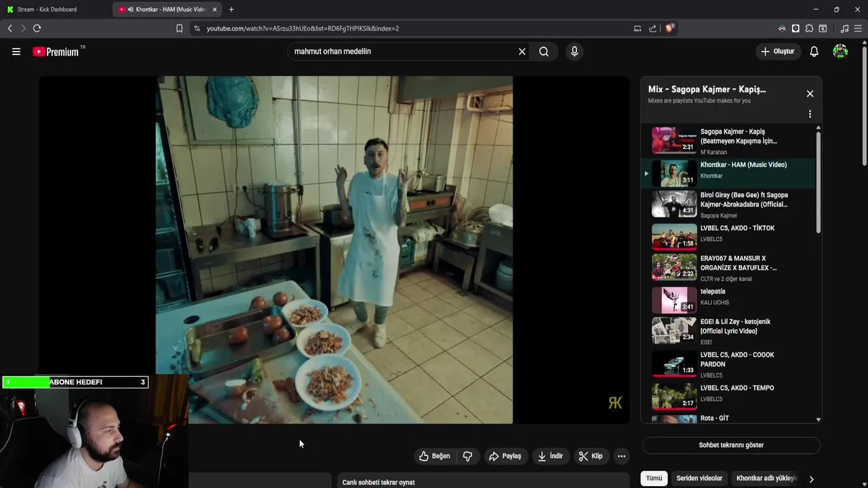This screenshot has height=488, width=868.
Task: Click the video player to pause
Action: (x=334, y=249)
